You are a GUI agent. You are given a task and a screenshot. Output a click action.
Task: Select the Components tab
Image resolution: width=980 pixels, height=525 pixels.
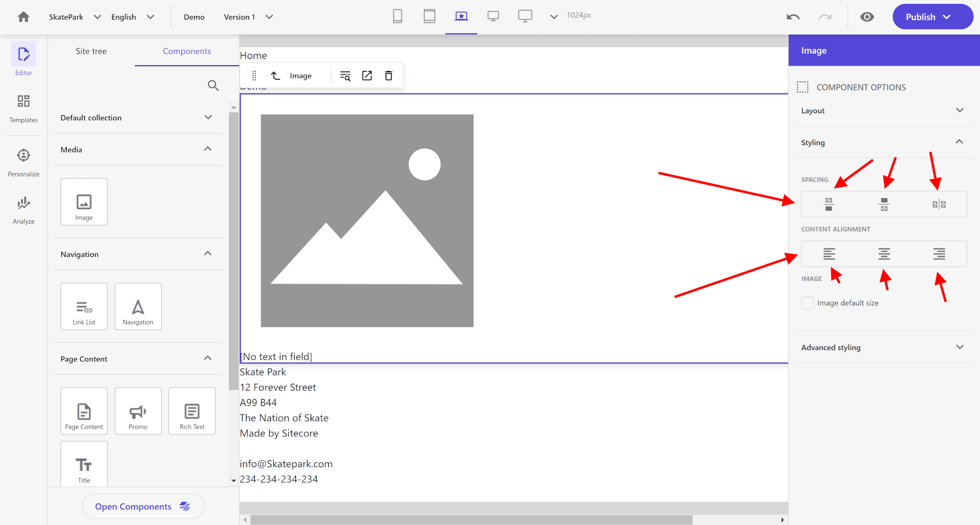pyautogui.click(x=187, y=51)
